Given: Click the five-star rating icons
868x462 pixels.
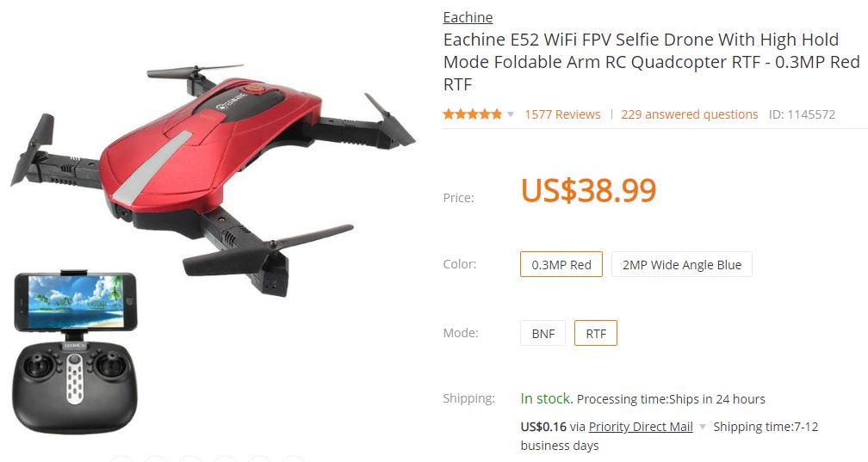Looking at the screenshot, I should (x=472, y=114).
